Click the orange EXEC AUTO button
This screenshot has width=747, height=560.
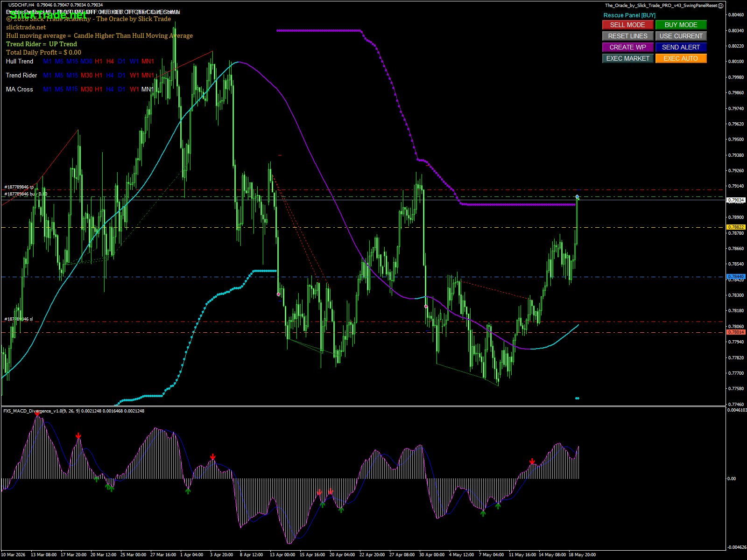tap(681, 58)
